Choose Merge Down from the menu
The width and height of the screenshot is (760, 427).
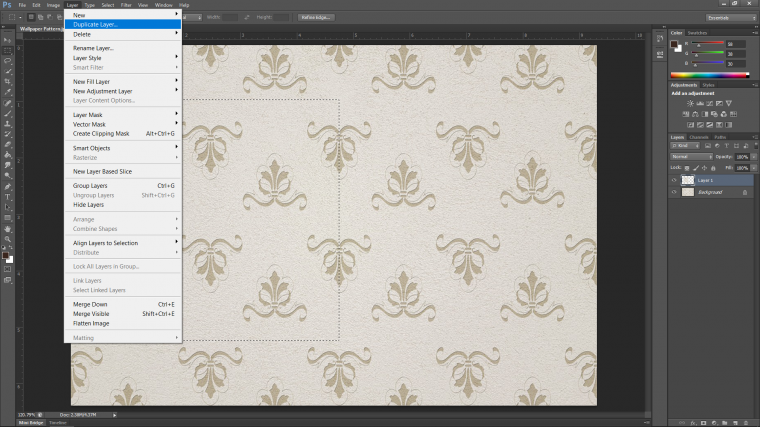coord(123,304)
